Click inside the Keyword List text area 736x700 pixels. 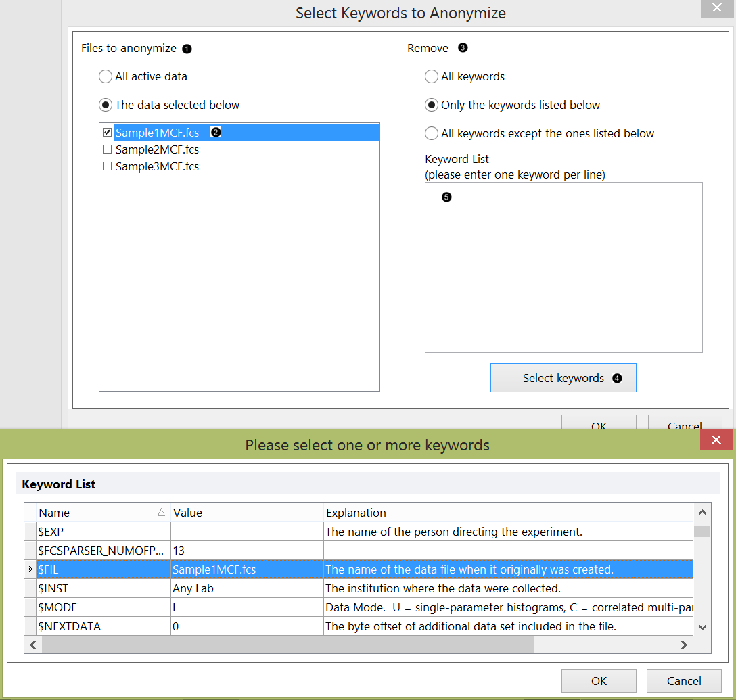tap(563, 267)
